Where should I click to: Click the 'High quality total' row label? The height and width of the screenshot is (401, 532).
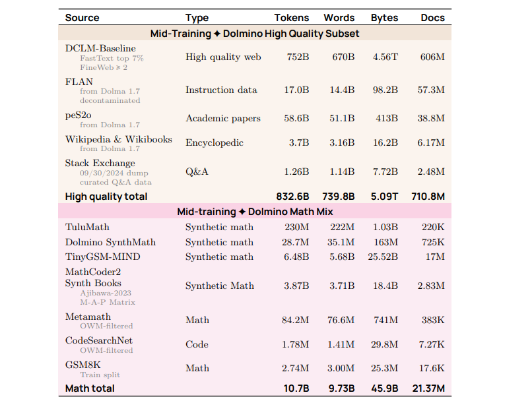[106, 197]
